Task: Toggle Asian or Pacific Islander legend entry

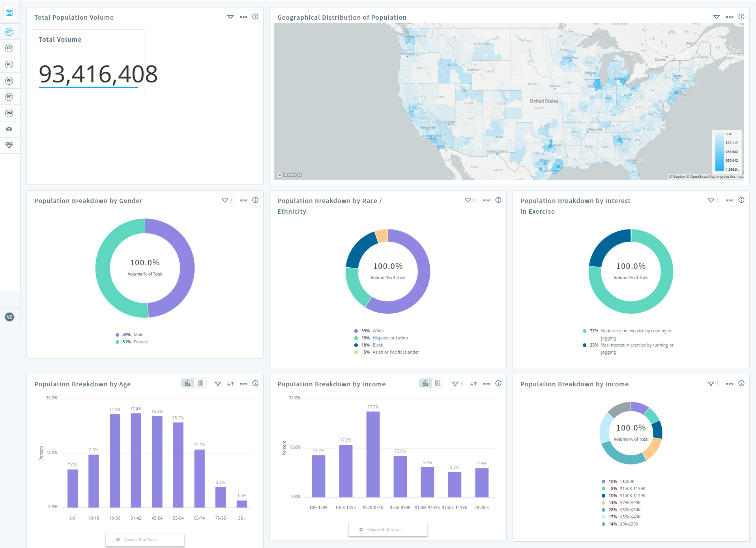Action: tap(387, 352)
